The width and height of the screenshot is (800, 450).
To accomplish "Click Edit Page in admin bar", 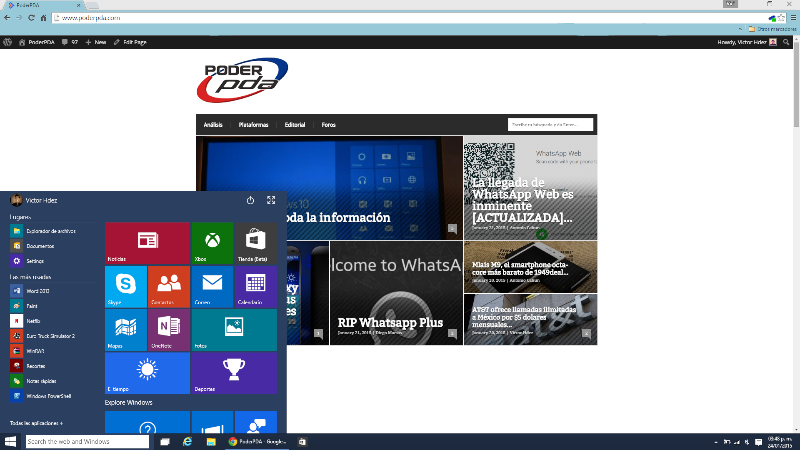I will (130, 42).
